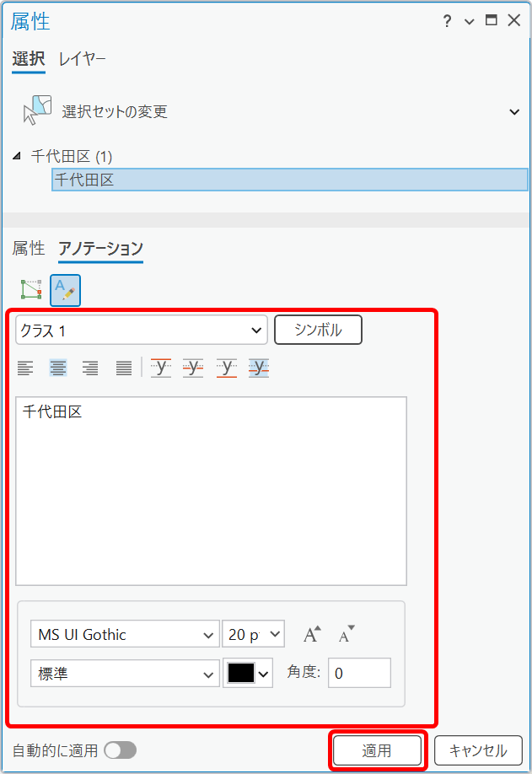The width and height of the screenshot is (532, 774).
Task: Open the 標準 font style dropdown
Action: point(124,674)
